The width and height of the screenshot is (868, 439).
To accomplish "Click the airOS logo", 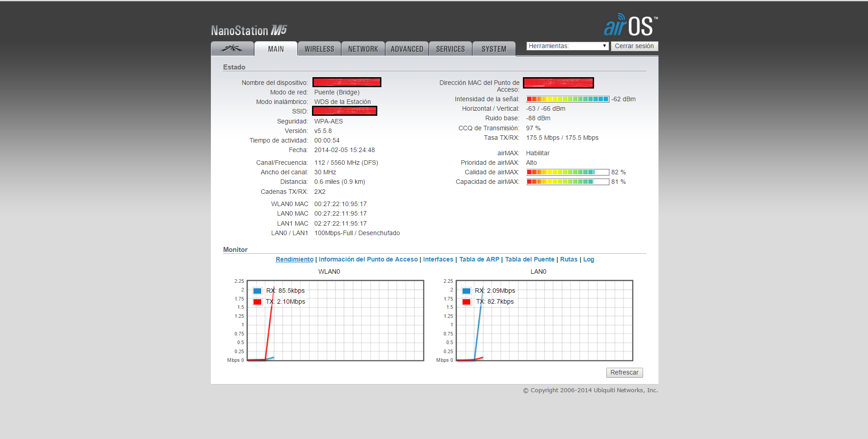I will point(630,25).
